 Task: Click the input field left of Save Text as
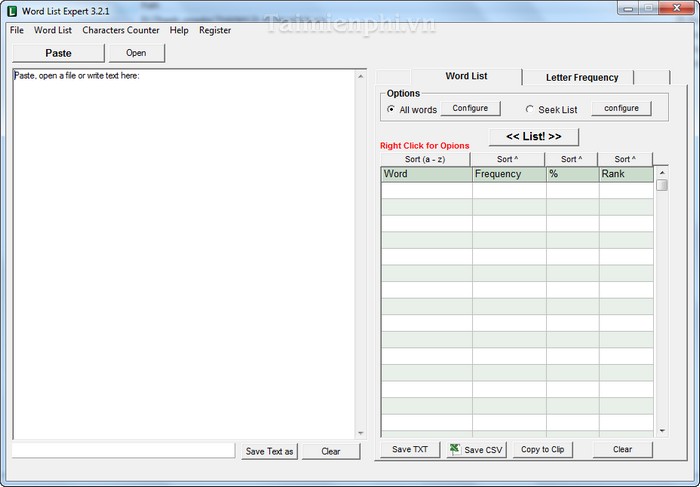click(124, 451)
